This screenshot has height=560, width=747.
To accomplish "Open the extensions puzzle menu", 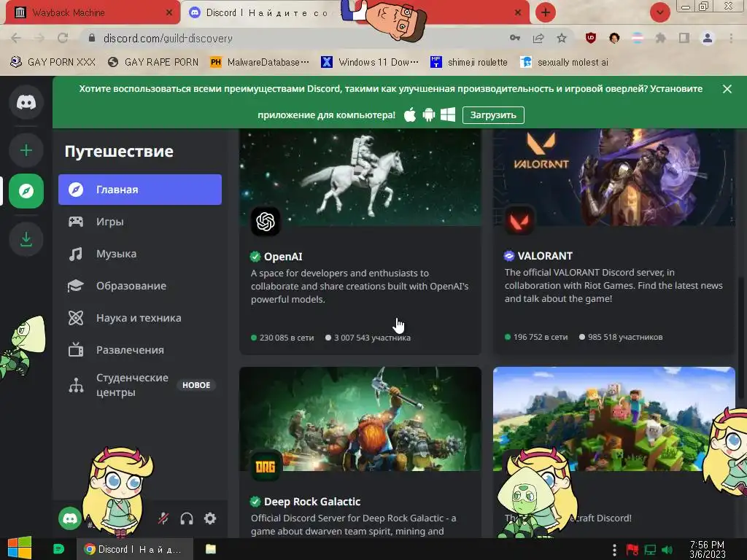I will click(660, 38).
